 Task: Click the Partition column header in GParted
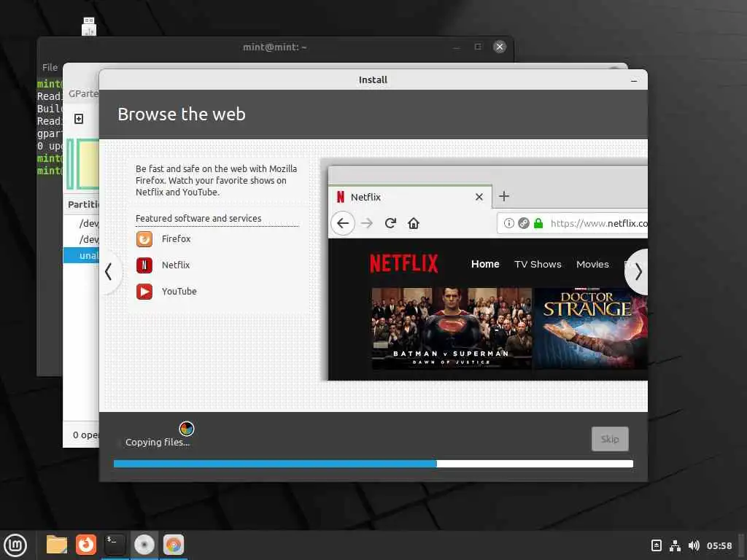pos(83,205)
